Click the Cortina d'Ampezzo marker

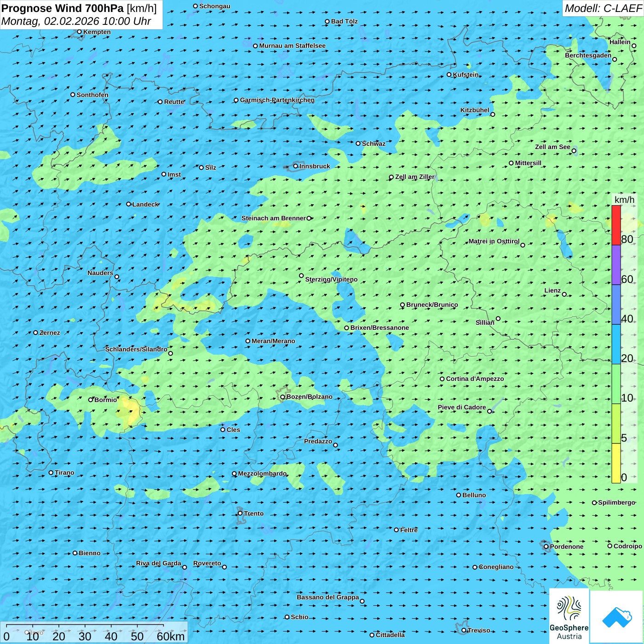point(442,379)
